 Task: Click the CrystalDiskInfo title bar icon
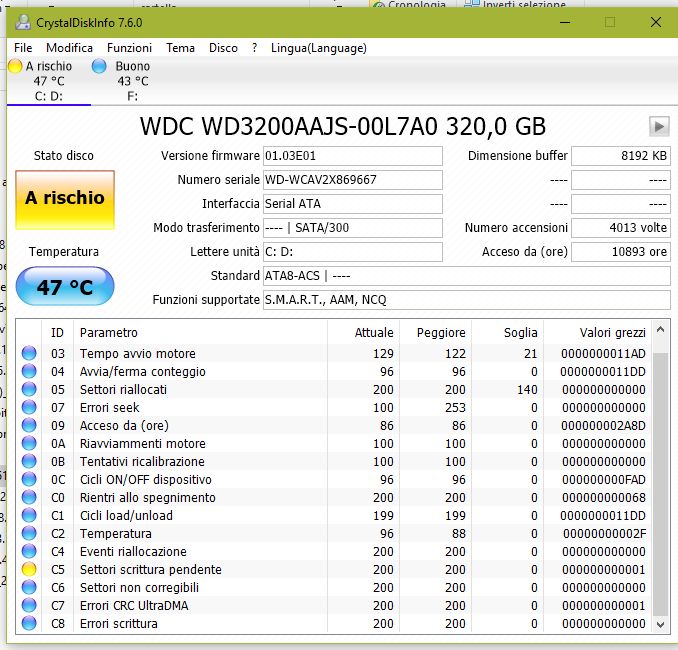tap(23, 22)
